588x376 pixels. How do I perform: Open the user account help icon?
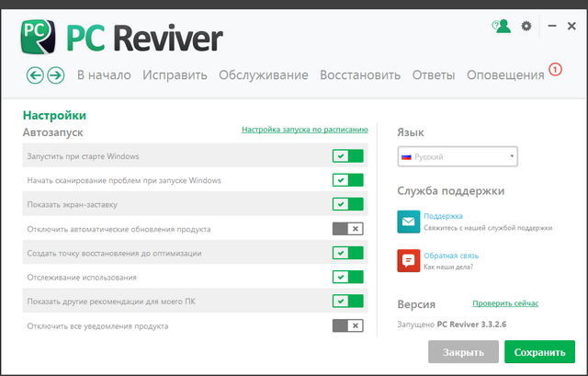(501, 27)
